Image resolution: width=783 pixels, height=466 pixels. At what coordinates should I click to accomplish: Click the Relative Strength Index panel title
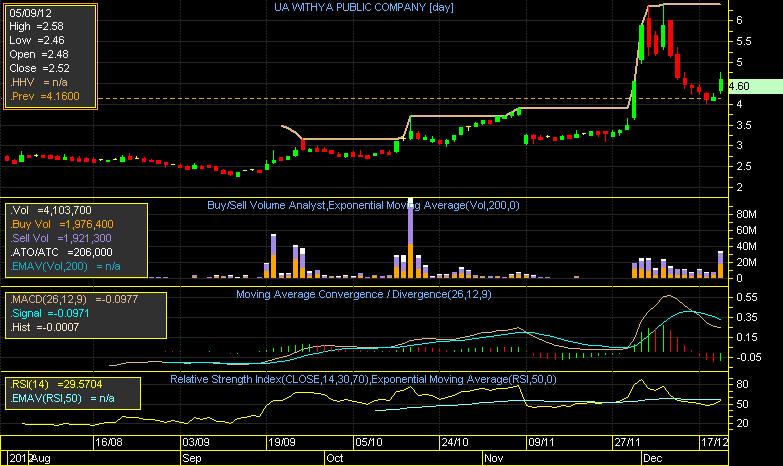tap(363, 379)
